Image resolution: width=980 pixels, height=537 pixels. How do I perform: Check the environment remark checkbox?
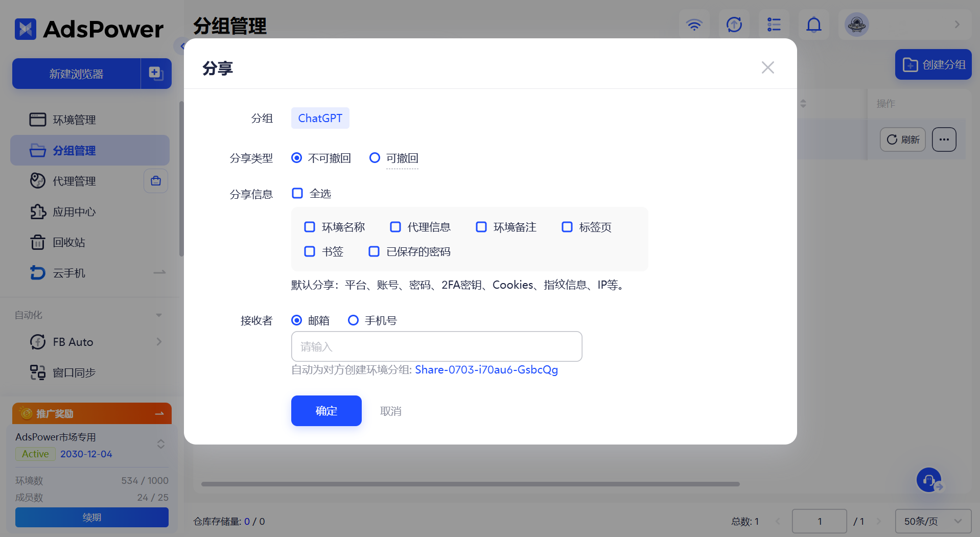pos(481,227)
